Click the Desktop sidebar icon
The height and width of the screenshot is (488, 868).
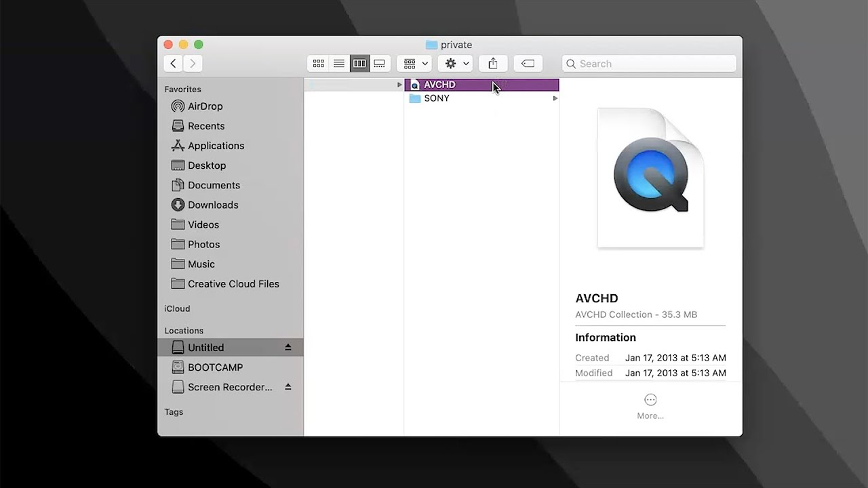point(178,165)
